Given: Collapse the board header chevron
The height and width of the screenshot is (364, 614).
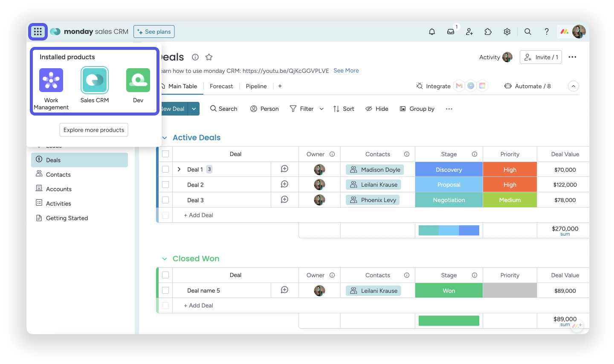Looking at the screenshot, I should click(573, 86).
